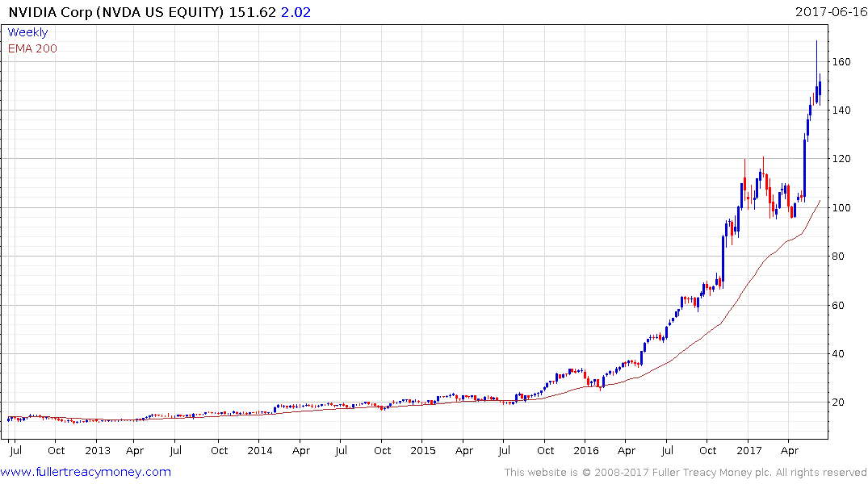Screen dimensions: 868x484
Task: Click the tallest candlestick near 168
Action: 816,72
